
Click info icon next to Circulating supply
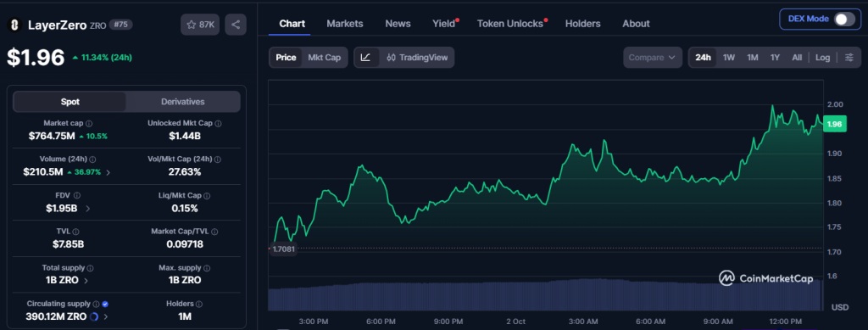coord(97,304)
